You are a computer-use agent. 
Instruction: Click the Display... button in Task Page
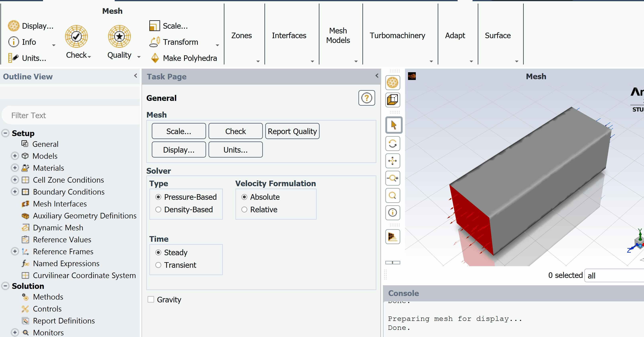click(x=179, y=150)
